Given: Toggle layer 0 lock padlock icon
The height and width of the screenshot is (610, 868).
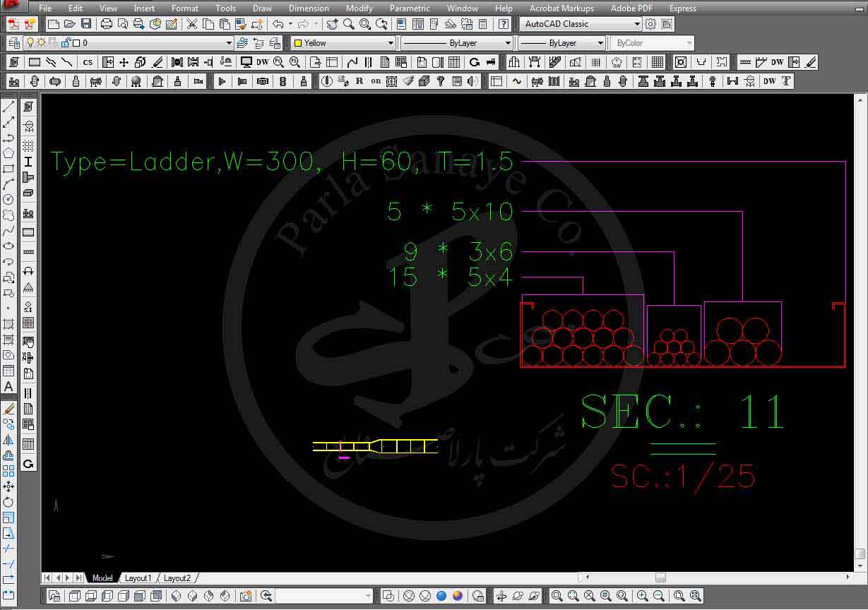Looking at the screenshot, I should click(x=66, y=43).
